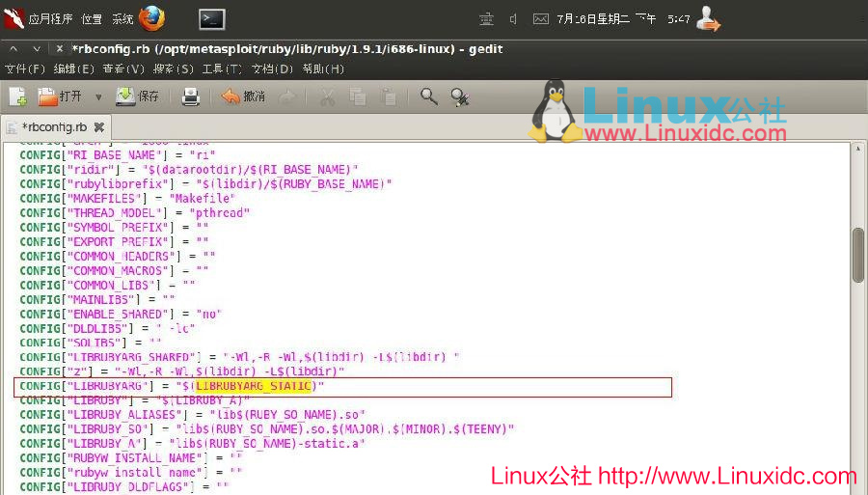The width and height of the screenshot is (868, 495).
Task: Click the vertical scrollbar in editor
Action: [x=857, y=255]
